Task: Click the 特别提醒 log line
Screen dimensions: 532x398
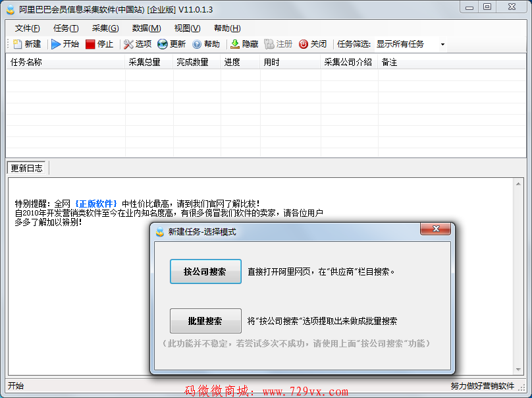Action: pyautogui.click(x=137, y=204)
